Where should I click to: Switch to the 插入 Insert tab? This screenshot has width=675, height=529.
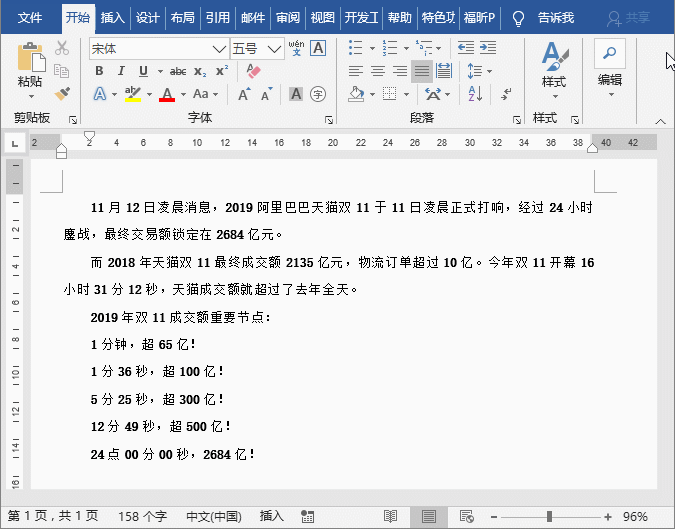[x=113, y=18]
